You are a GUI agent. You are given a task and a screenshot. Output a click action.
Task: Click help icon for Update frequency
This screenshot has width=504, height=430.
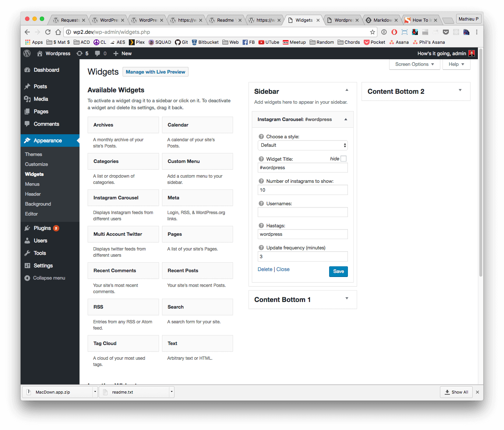click(x=261, y=248)
